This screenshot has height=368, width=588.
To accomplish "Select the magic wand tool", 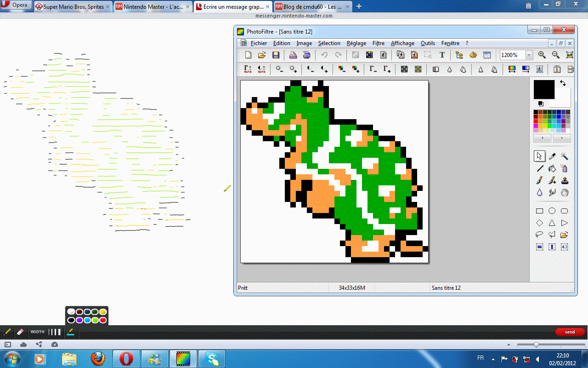I will pos(565,156).
